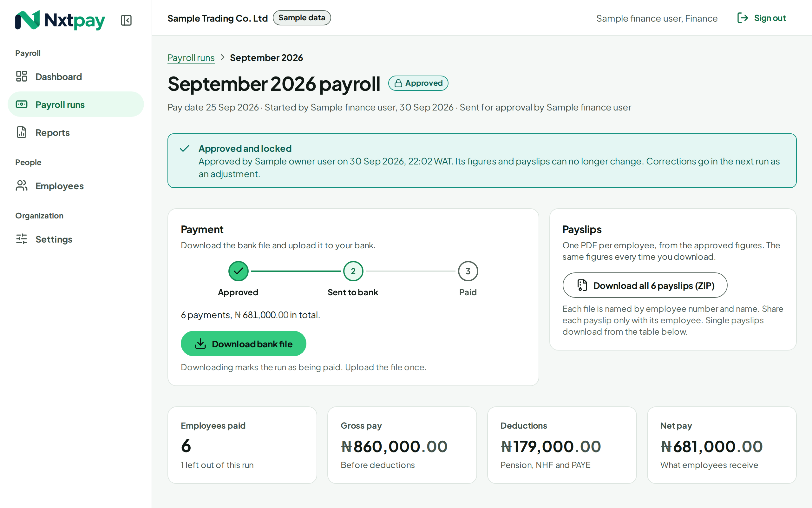
Task: Click the completed Approved step circle
Action: click(x=238, y=271)
